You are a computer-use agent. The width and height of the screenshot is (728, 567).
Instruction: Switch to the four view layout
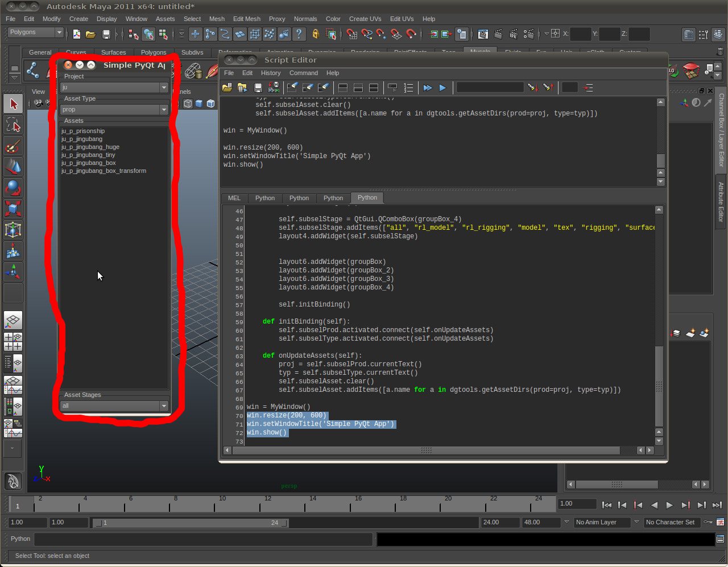13,341
